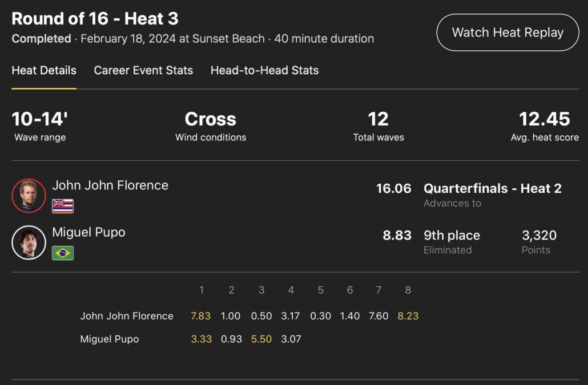Click John John Florence name in results
588x385 pixels.
coord(110,185)
